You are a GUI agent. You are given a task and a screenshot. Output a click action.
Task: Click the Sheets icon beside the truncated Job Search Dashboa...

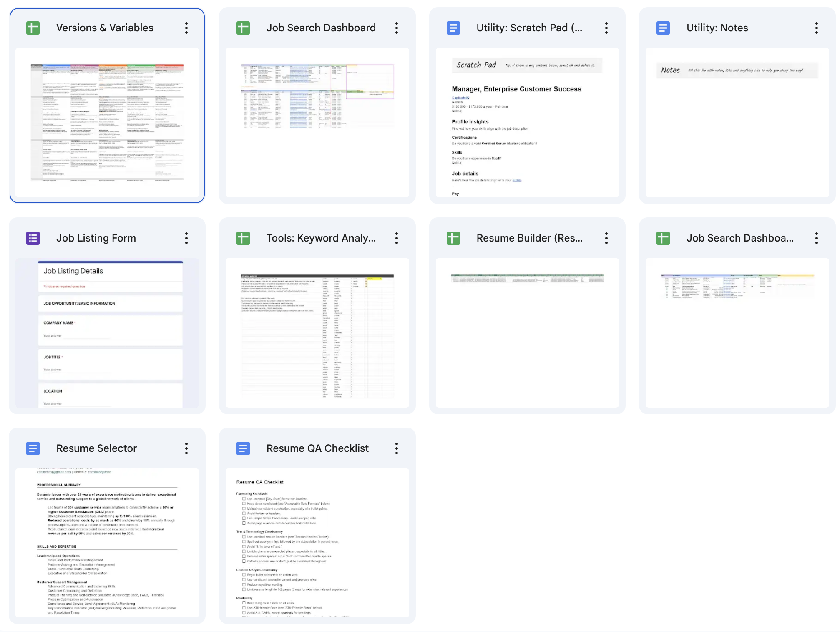(663, 238)
